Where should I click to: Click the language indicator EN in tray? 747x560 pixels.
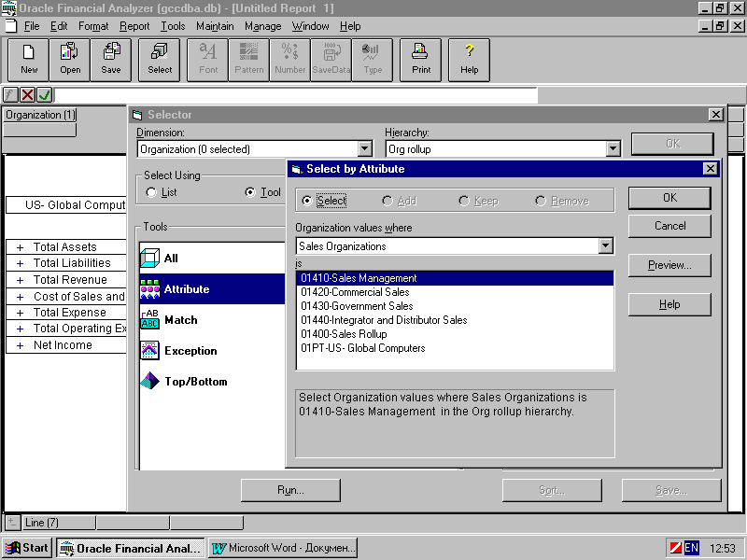691,548
